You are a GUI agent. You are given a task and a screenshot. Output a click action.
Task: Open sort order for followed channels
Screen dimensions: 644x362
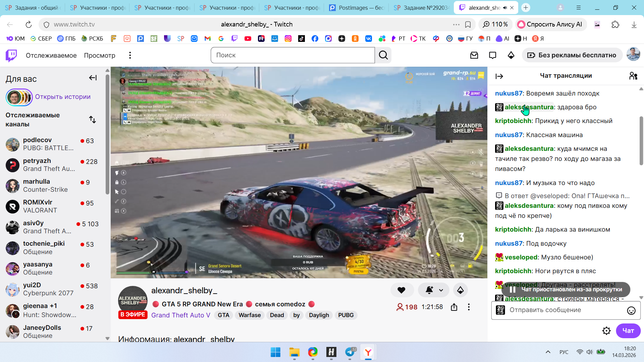pos(92,120)
